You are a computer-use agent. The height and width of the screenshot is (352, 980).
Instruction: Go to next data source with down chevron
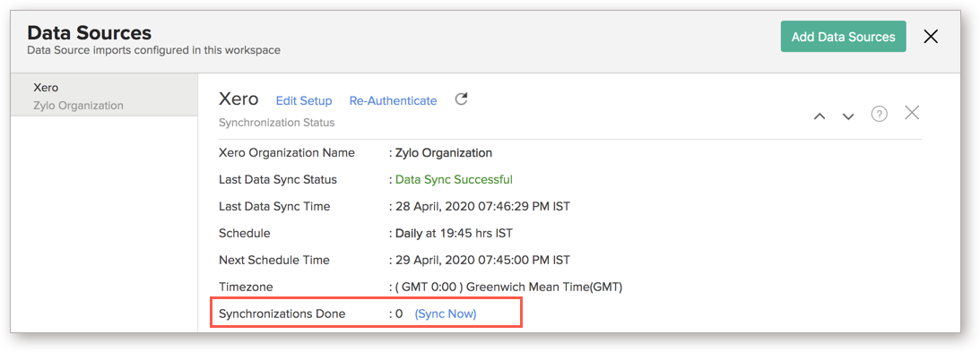click(847, 116)
